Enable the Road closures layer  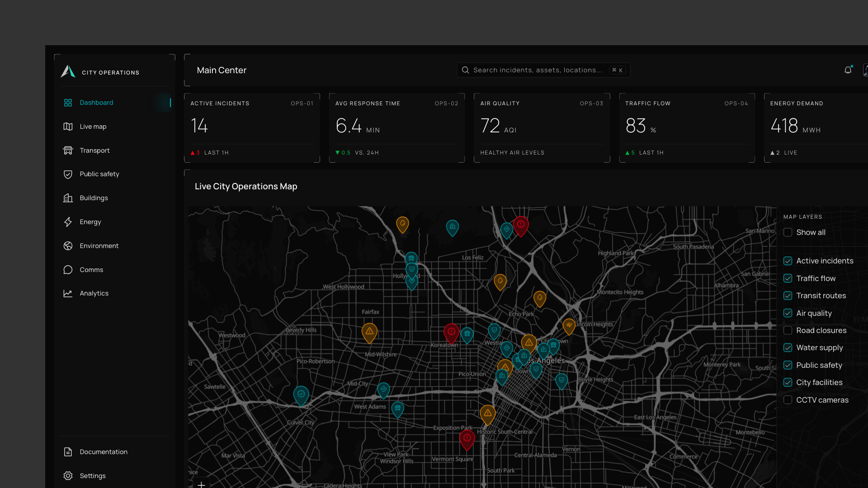(788, 330)
